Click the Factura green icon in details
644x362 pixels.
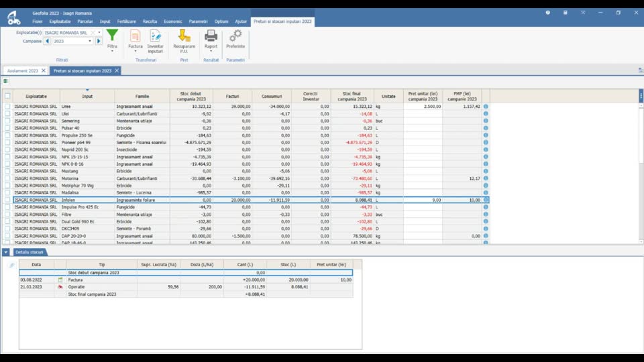click(x=60, y=280)
